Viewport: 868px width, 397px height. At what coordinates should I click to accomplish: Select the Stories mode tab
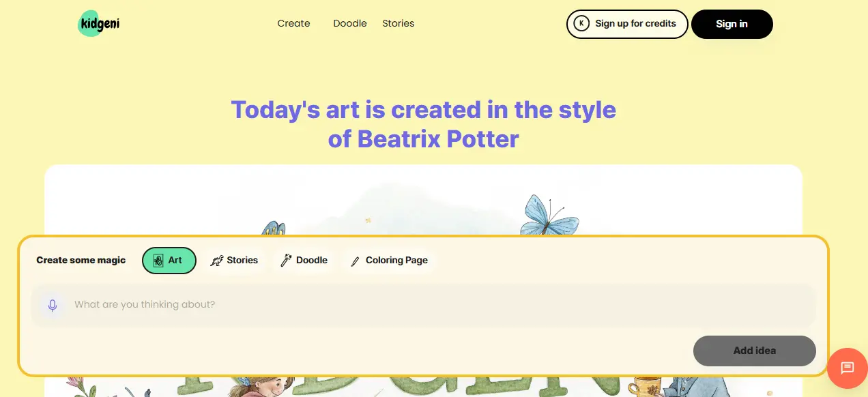pos(234,261)
